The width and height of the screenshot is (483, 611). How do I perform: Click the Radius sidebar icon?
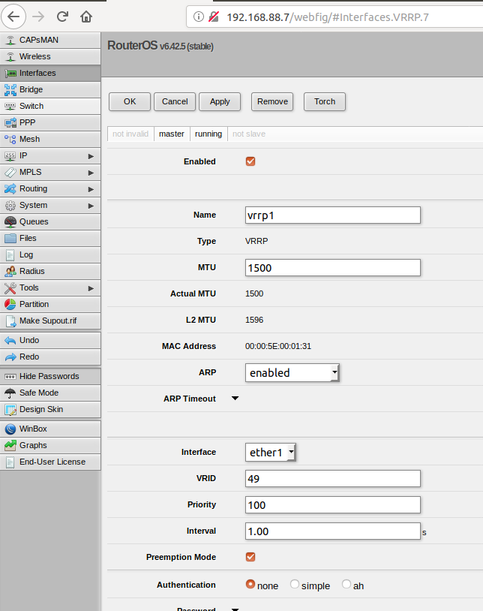(x=11, y=271)
